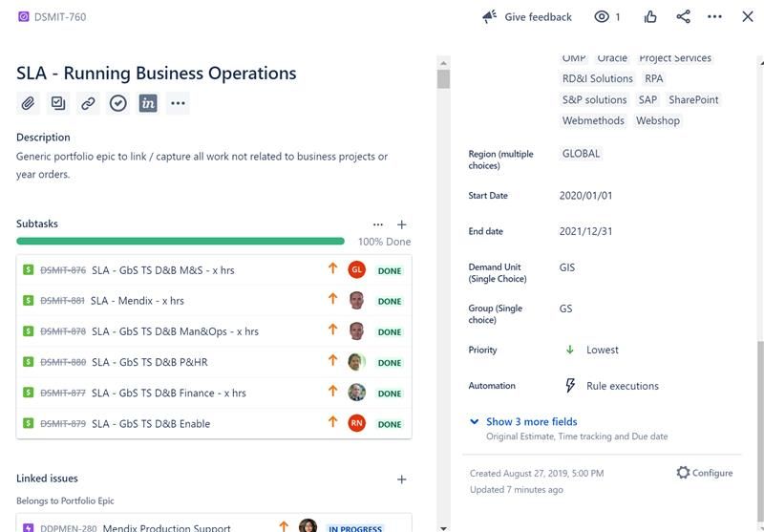The height and width of the screenshot is (532, 764).
Task: Open the InVision 'in' app icon
Action: [148, 103]
